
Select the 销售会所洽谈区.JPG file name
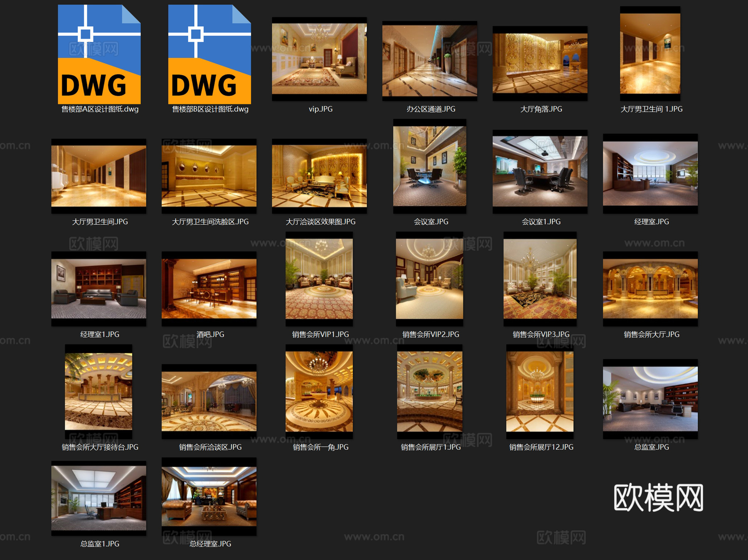[x=210, y=447]
